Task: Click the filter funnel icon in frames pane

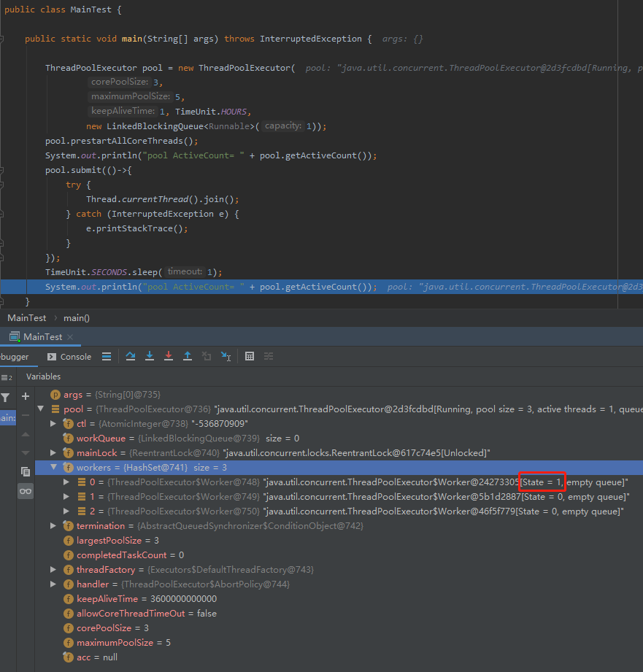Action: [x=5, y=398]
